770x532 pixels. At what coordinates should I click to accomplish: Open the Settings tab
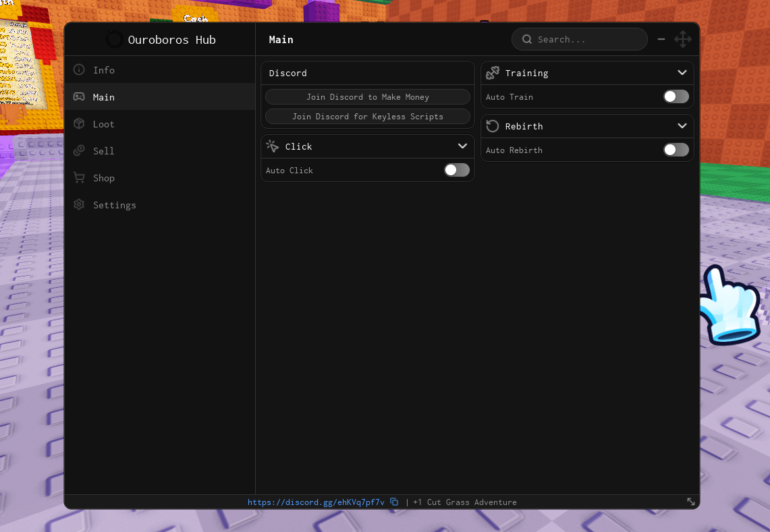tap(160, 205)
